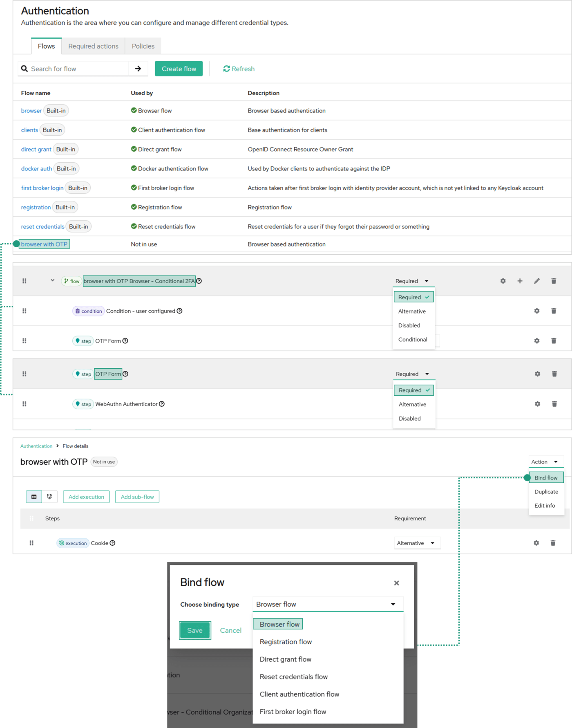This screenshot has width=572, height=728.
Task: Collapse the Conditional 2FA sub-flow chevron
Action: point(52,280)
